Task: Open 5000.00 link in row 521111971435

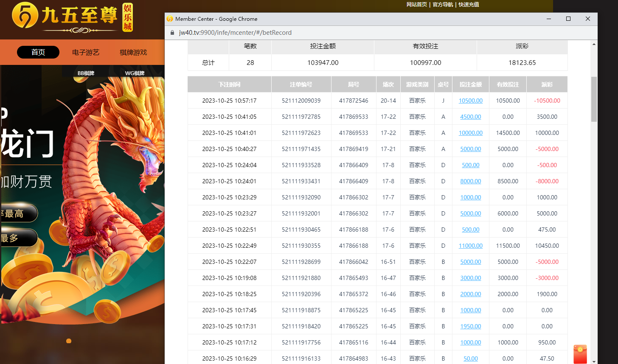Action: click(471, 149)
